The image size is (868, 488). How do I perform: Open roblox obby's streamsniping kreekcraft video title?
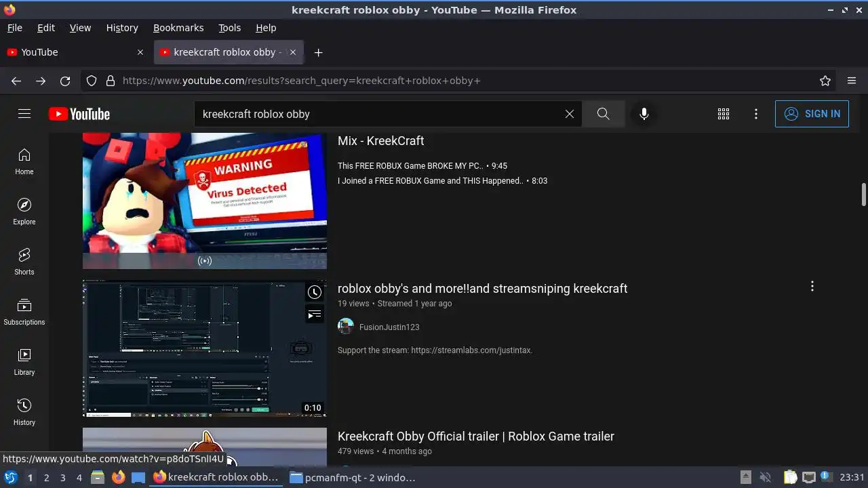483,289
